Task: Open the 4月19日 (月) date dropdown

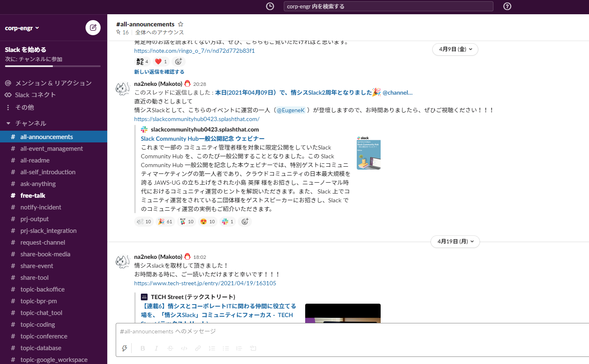Action: 455,242
